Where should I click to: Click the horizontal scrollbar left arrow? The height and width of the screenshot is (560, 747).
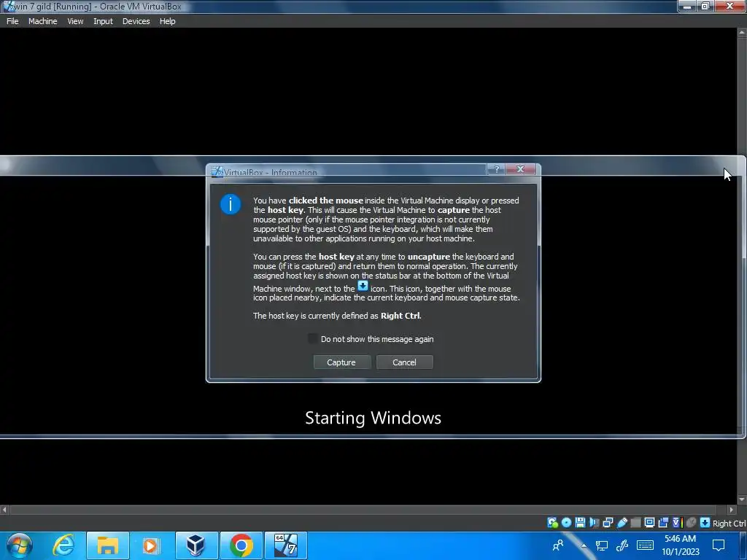pos(4,510)
